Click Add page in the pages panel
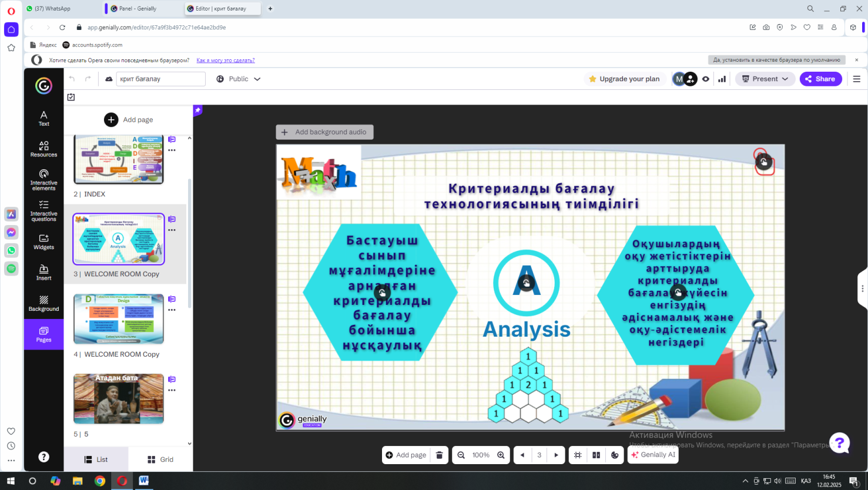868x490 pixels. pos(129,120)
